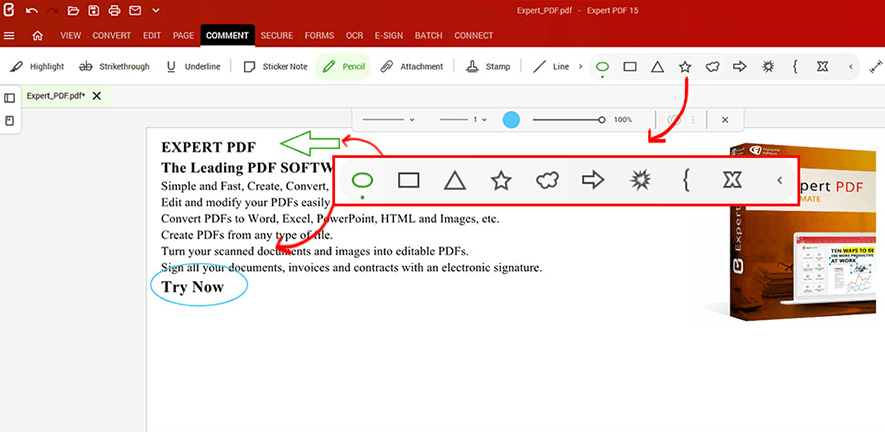The width and height of the screenshot is (885, 432).
Task: Save the document with the floppy disk icon
Action: [94, 10]
